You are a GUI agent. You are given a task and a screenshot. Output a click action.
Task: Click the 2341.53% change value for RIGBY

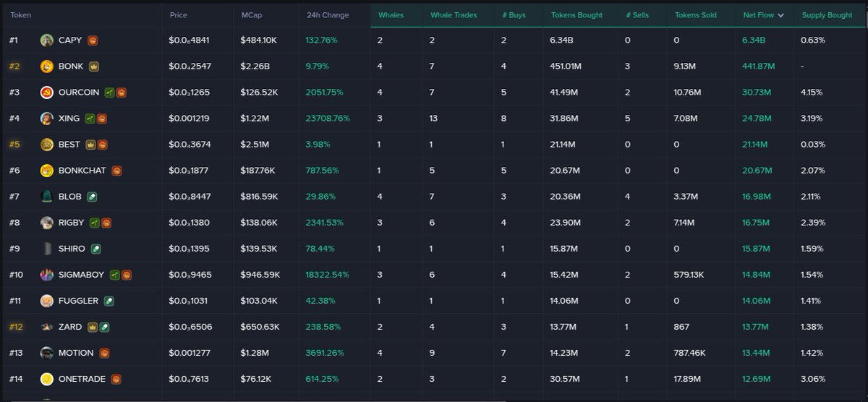tap(325, 223)
